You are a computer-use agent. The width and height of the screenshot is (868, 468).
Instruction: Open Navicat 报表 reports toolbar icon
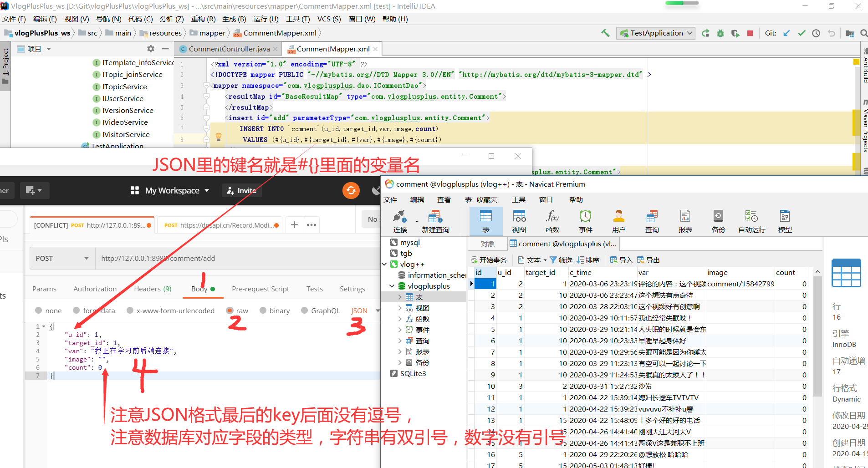[x=685, y=221]
